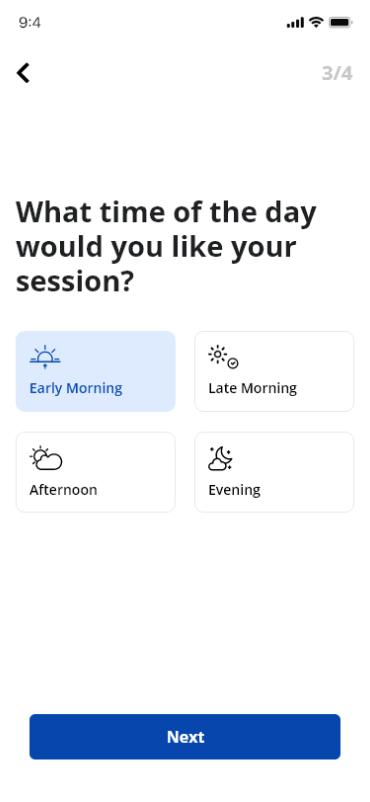The image size is (370, 802).
Task: Click the sunrise icon for Early Morning
Action: click(45, 357)
